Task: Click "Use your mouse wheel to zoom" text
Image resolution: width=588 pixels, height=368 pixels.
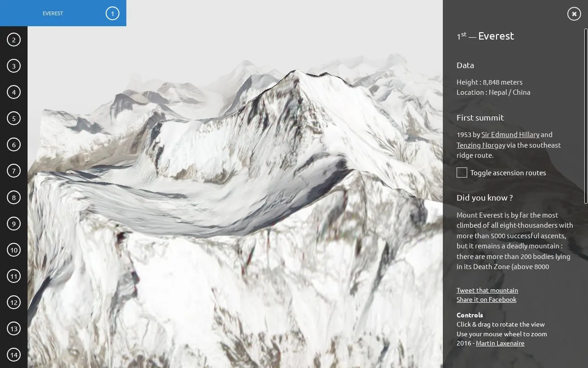Action: point(502,334)
